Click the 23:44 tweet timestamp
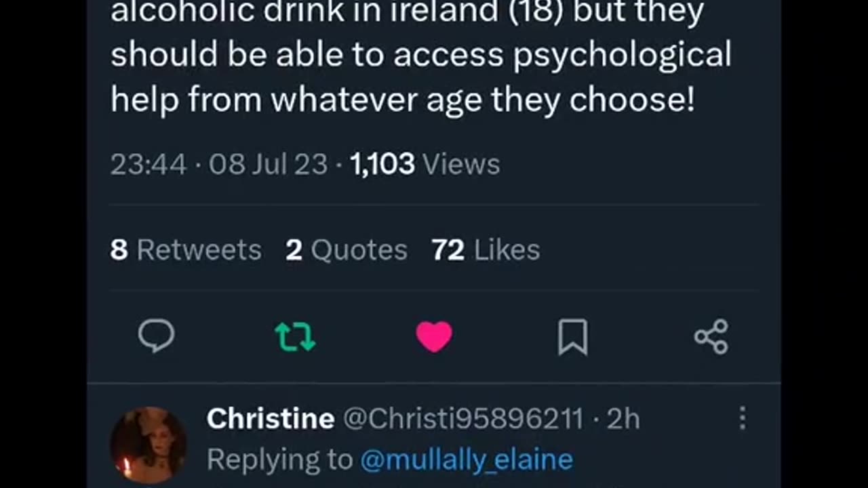 click(149, 164)
